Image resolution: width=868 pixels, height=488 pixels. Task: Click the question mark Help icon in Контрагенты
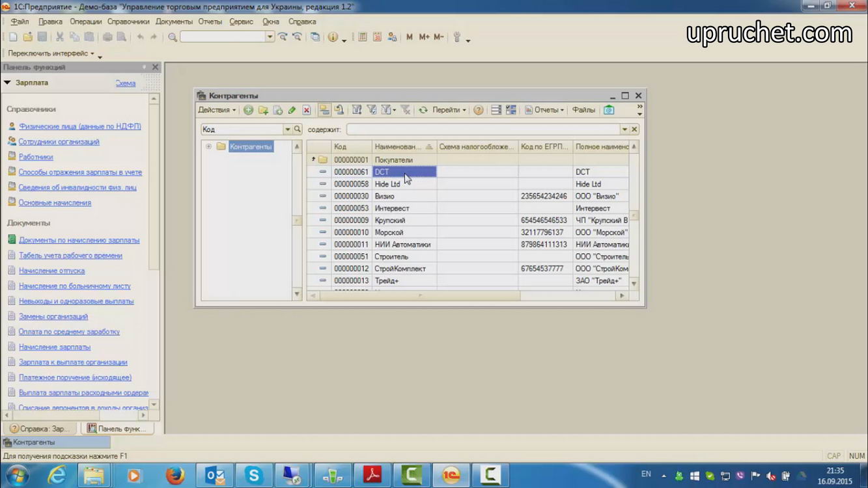click(479, 110)
